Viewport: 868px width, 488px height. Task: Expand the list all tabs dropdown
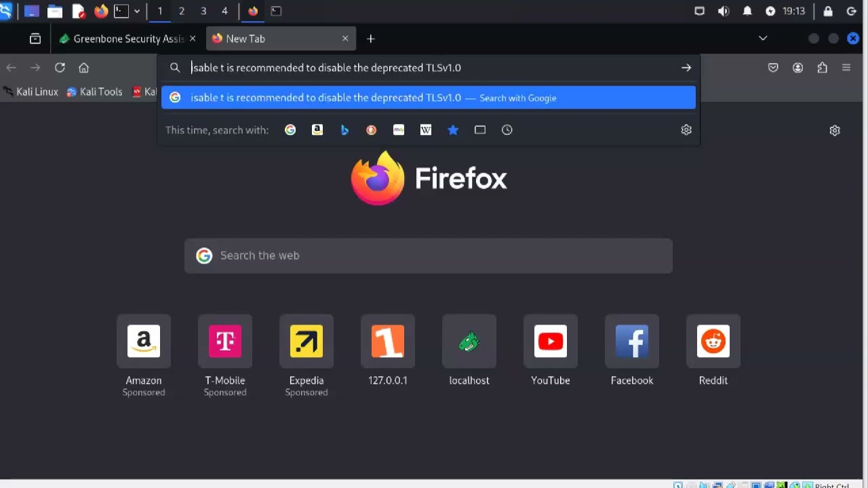pyautogui.click(x=763, y=39)
